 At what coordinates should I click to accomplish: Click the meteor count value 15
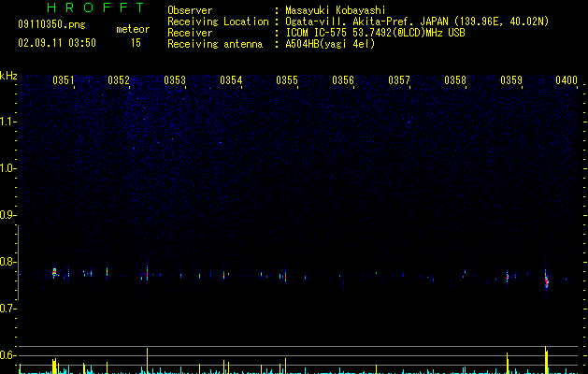(x=136, y=43)
